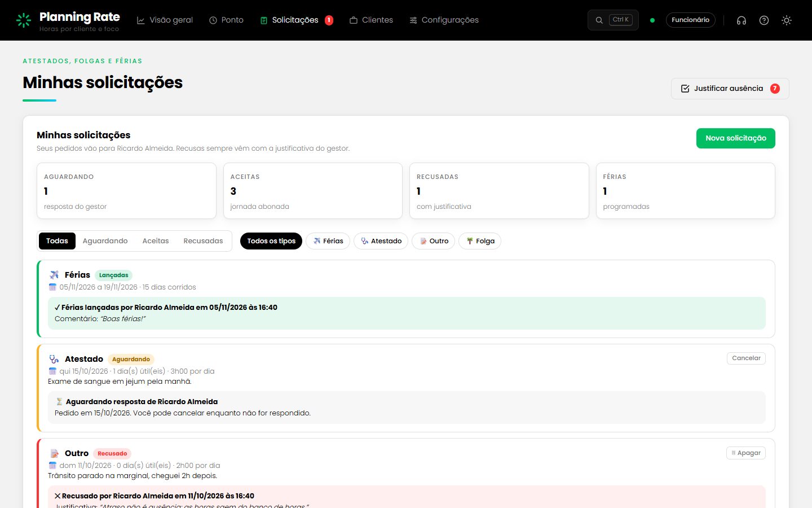Click the Aguardando badge on the Atestado request
The image size is (812, 508).
coord(131,359)
